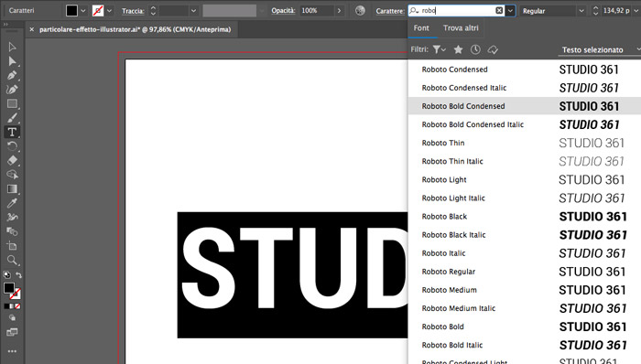Click default fill and stroke icon

[x=6, y=274]
